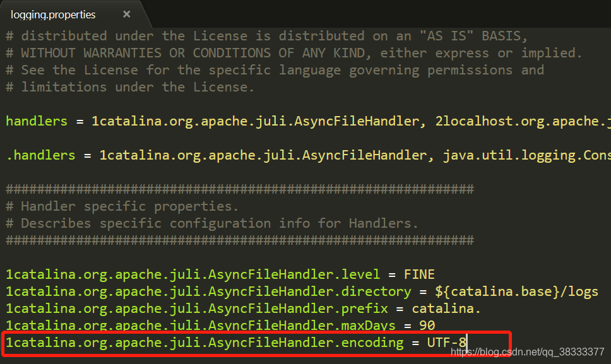Click the 'See the License for' comment line

pyautogui.click(x=275, y=70)
